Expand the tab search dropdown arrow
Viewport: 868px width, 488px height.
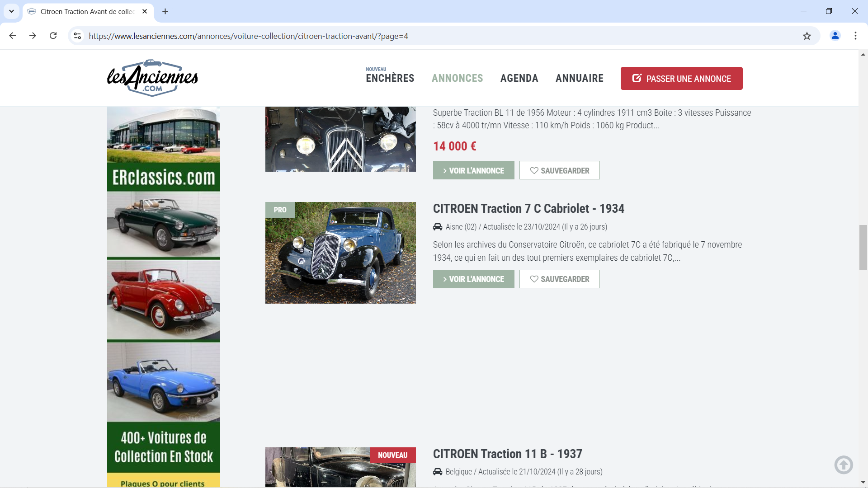point(11,11)
